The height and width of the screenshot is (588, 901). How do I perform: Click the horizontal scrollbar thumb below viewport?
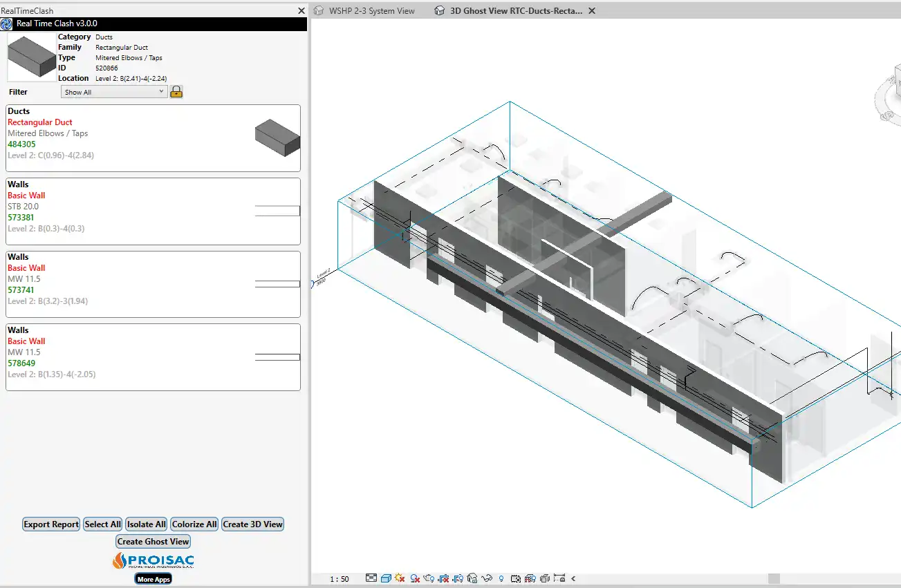(x=774, y=579)
